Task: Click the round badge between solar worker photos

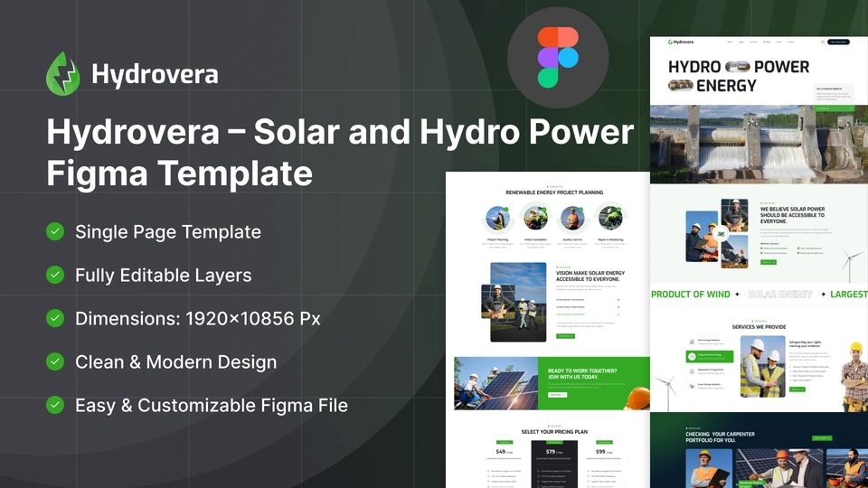Action: (x=722, y=233)
